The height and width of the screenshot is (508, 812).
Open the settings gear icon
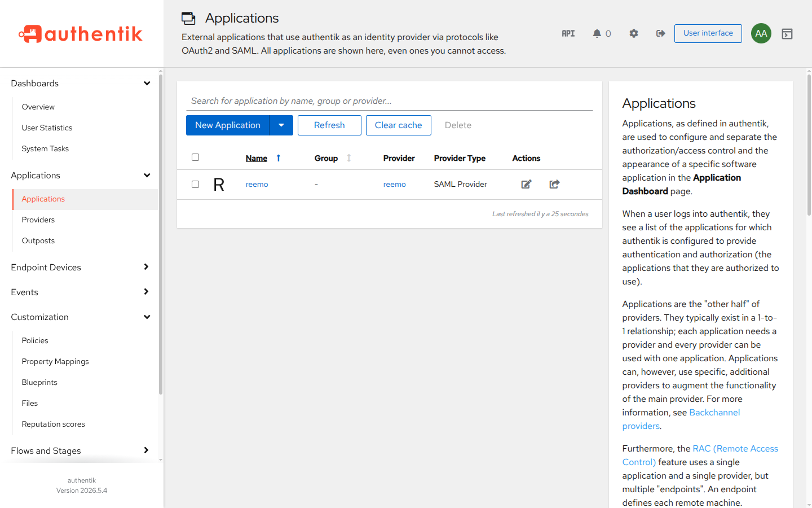[634, 33]
